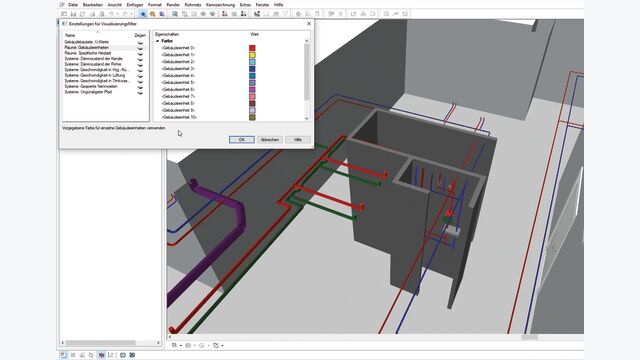Click the Name column header
The image size is (640, 360).
[x=70, y=36]
